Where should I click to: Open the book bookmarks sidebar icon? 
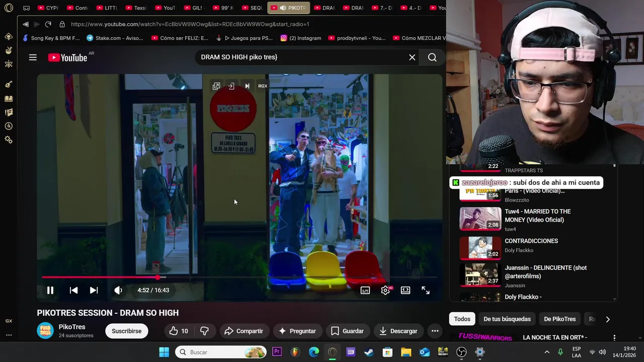pos(9,99)
